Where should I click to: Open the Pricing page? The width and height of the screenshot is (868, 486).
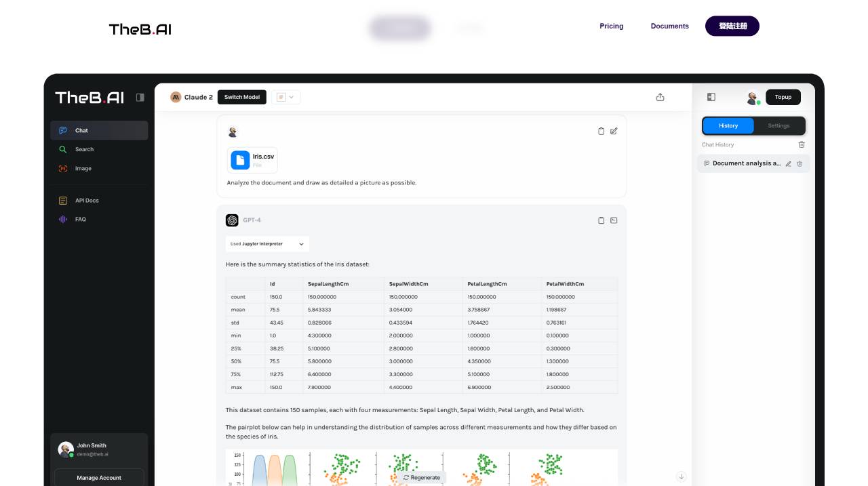pyautogui.click(x=611, y=26)
